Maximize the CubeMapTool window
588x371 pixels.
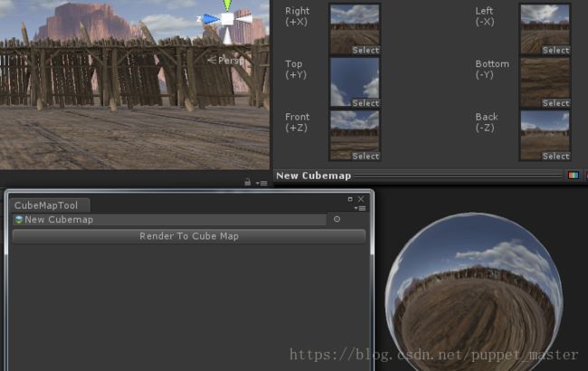click(350, 199)
